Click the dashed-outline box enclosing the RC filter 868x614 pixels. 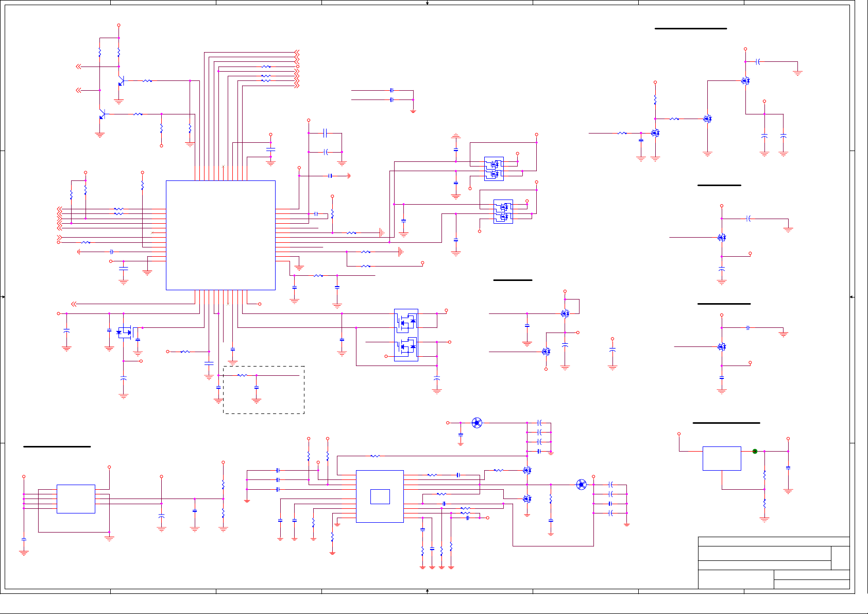tap(263, 390)
